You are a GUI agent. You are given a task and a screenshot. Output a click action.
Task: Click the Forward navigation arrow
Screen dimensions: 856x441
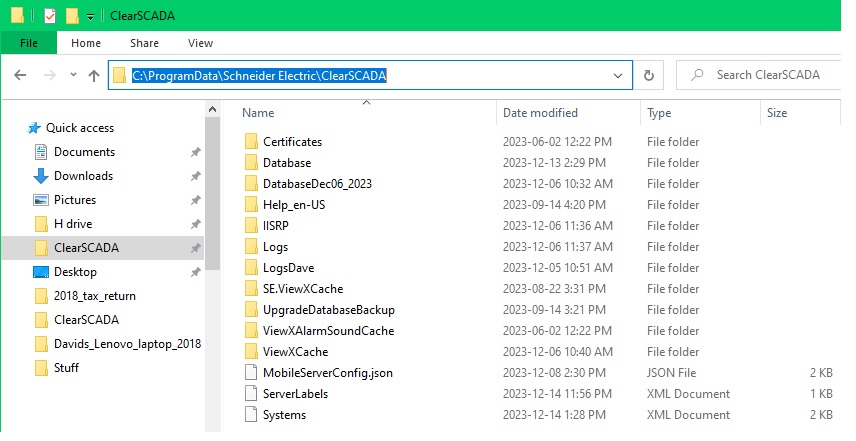(x=50, y=75)
